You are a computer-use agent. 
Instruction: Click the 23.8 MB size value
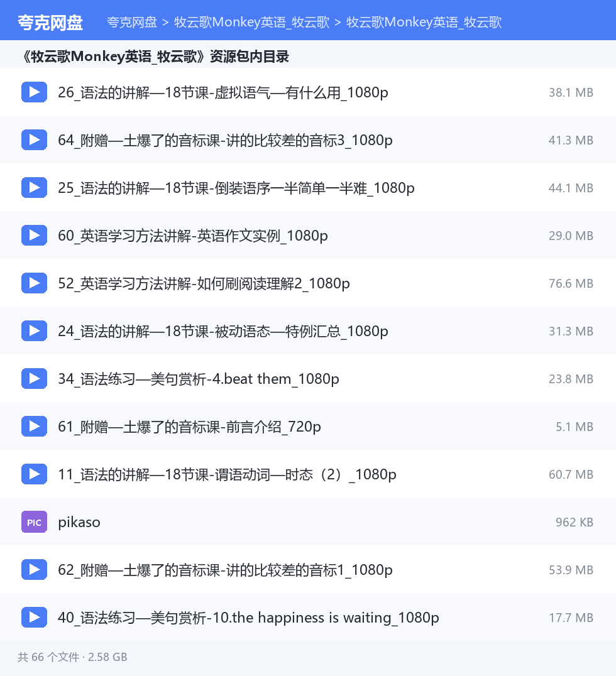[x=571, y=379]
